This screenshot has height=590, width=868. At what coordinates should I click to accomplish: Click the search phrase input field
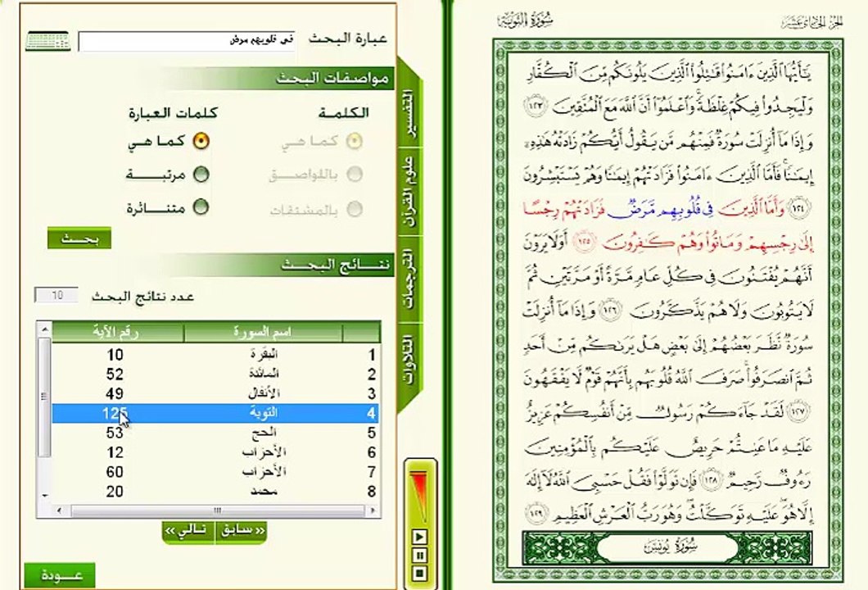187,41
